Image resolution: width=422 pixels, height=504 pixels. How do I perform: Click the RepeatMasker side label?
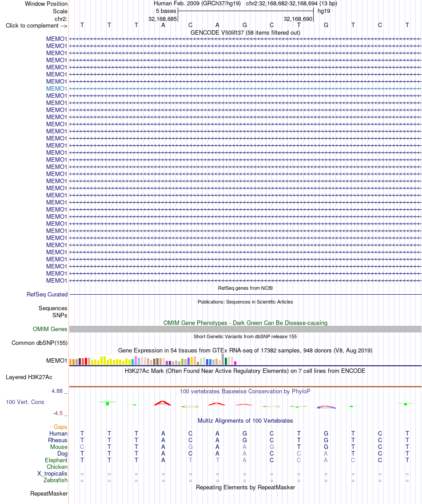(x=49, y=494)
